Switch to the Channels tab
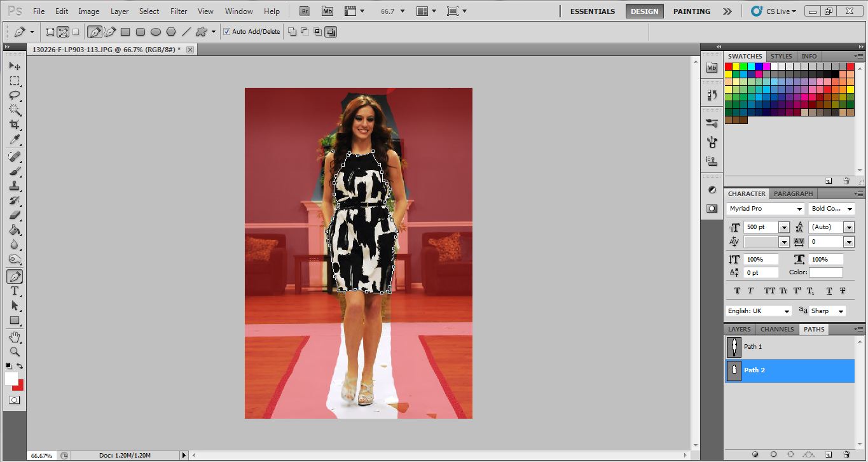The width and height of the screenshot is (868, 462). point(777,329)
